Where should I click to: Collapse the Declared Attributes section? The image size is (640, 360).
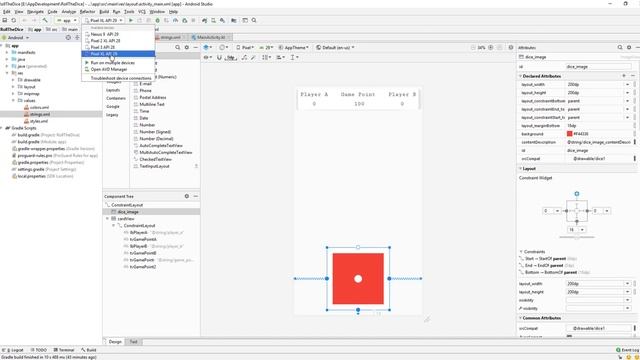click(x=520, y=76)
